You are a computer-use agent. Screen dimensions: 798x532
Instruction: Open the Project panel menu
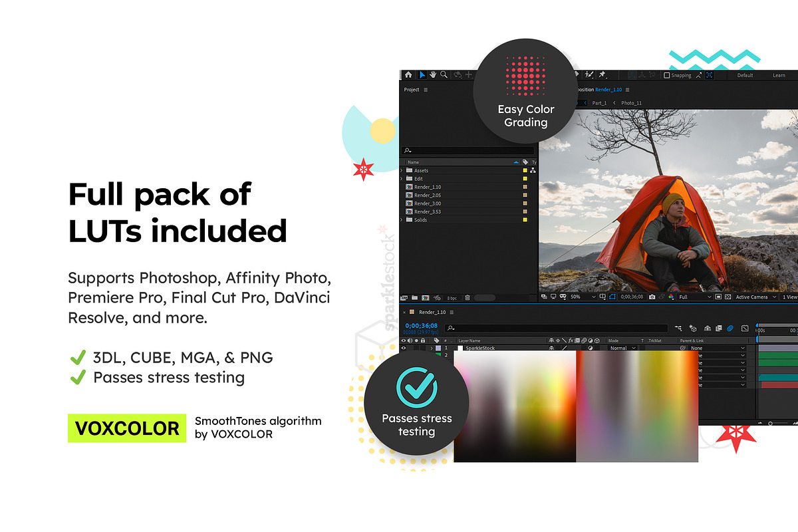[x=426, y=90]
